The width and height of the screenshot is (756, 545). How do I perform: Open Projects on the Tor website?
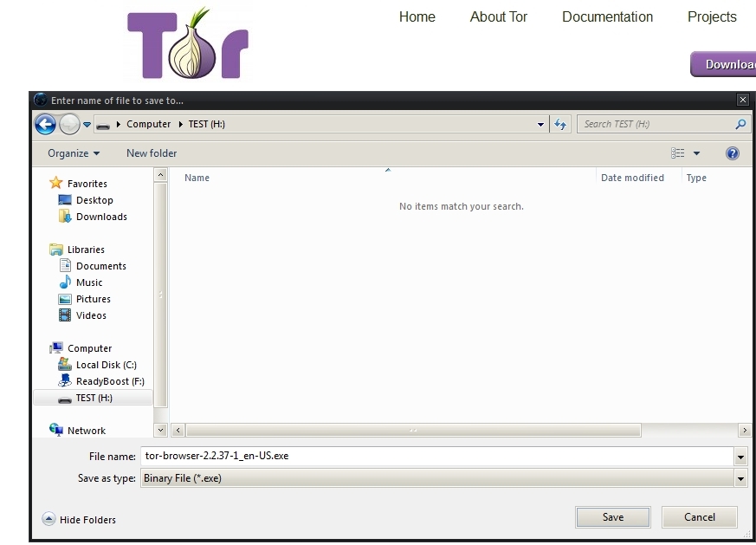[712, 16]
